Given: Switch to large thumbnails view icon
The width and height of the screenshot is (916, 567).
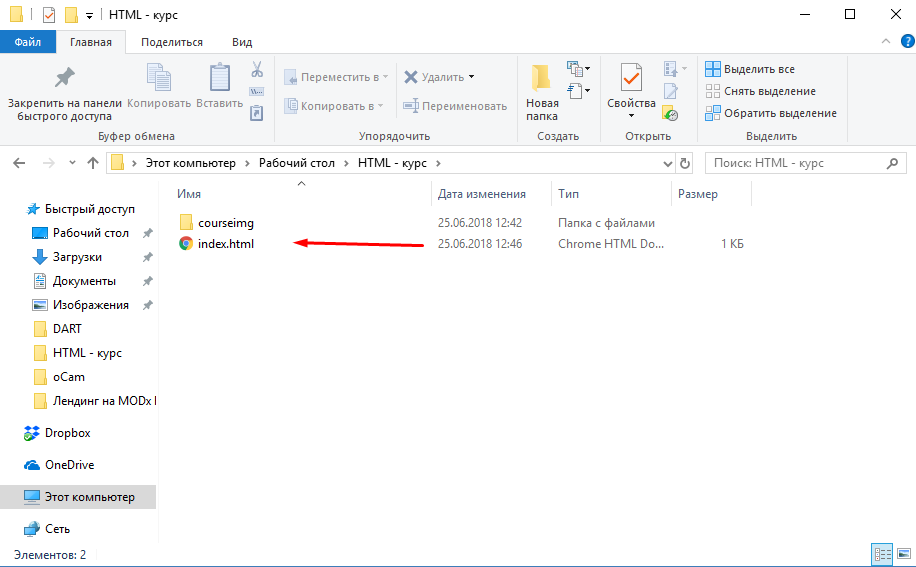Looking at the screenshot, I should tap(904, 554).
